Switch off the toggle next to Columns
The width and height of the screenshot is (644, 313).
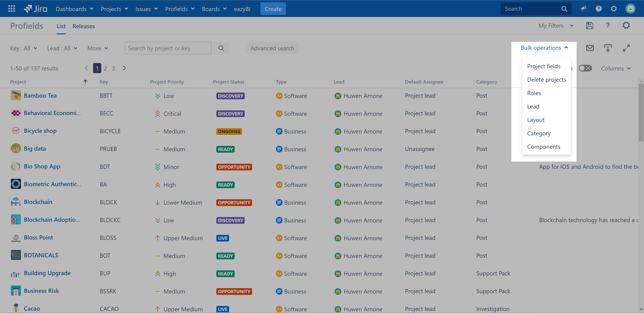pyautogui.click(x=585, y=68)
